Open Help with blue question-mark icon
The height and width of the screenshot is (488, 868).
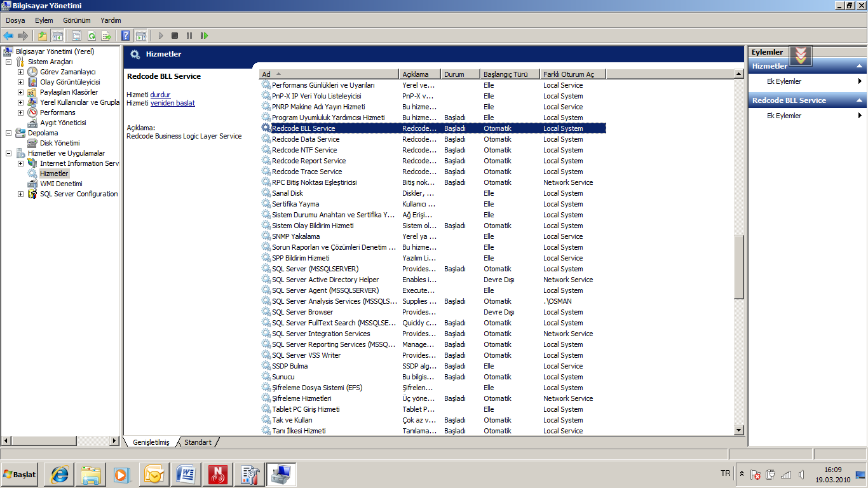tap(126, 36)
